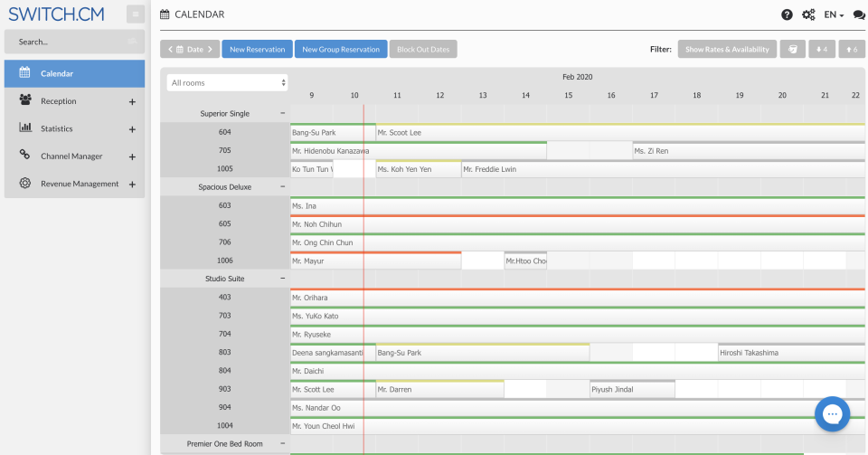Viewport: 868px width, 455px height.
Task: Select room 1005 row label
Action: pos(225,168)
